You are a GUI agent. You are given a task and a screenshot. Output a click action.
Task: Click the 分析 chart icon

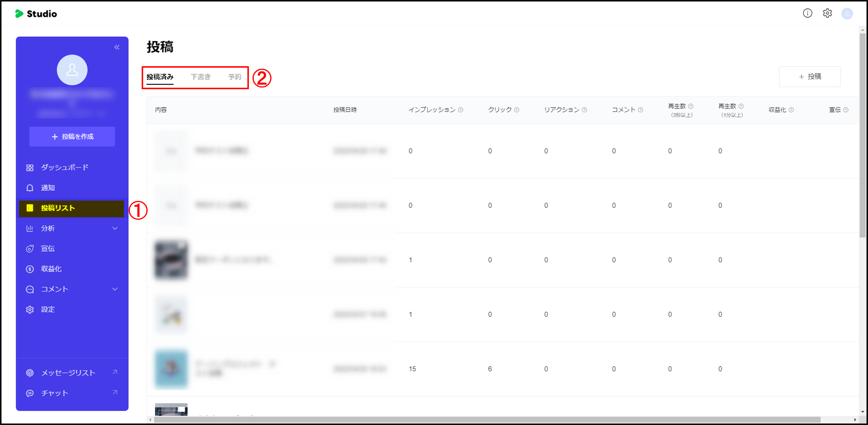(30, 228)
